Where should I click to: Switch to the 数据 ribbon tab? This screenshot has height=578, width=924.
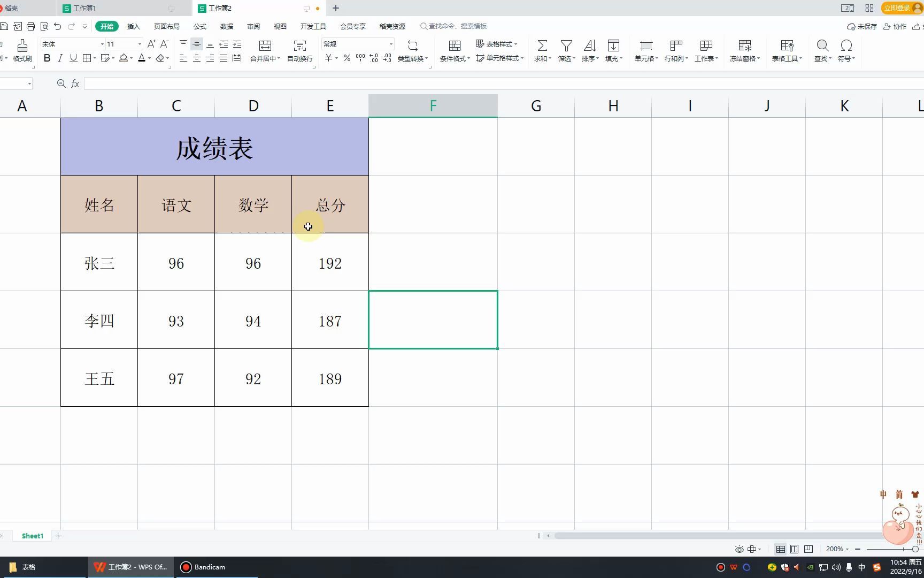(x=226, y=26)
